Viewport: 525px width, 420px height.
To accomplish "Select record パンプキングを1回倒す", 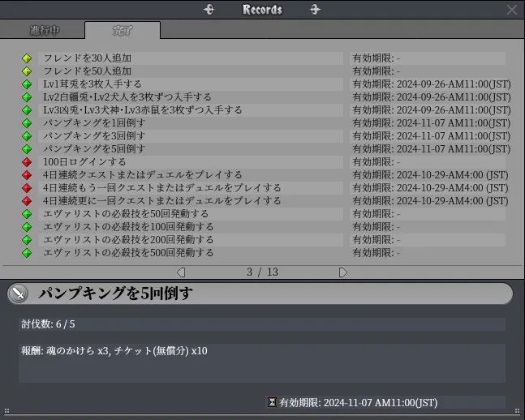I will (191, 123).
